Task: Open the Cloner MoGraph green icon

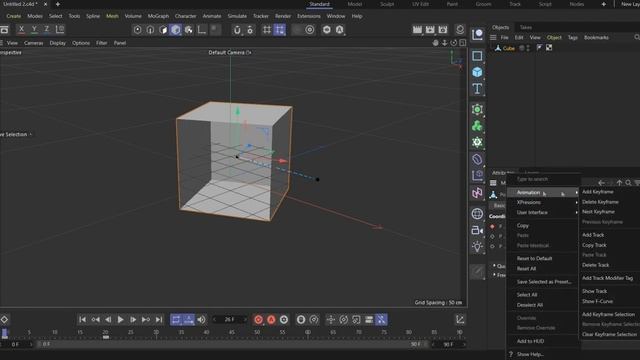Action: click(477, 126)
